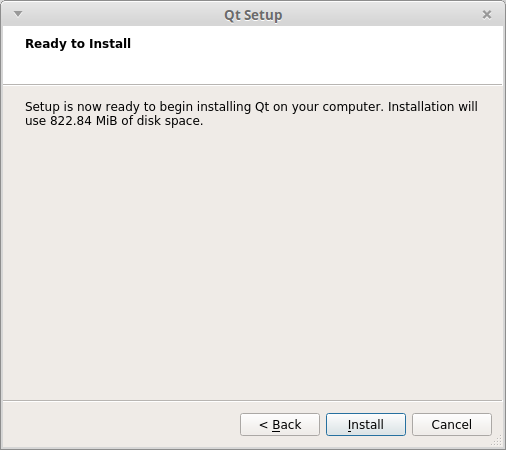The image size is (506, 450).
Task: Go back with the < Back button
Action: click(x=280, y=424)
